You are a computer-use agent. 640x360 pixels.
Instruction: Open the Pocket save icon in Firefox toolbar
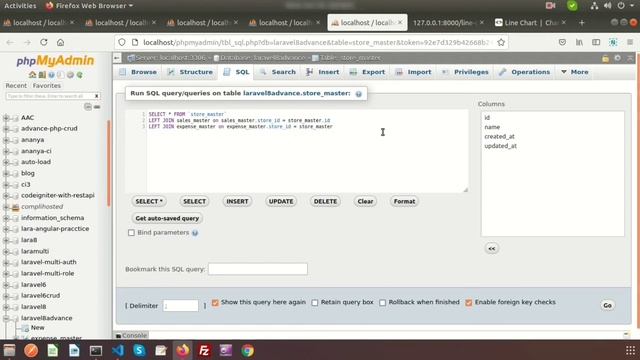click(x=562, y=42)
